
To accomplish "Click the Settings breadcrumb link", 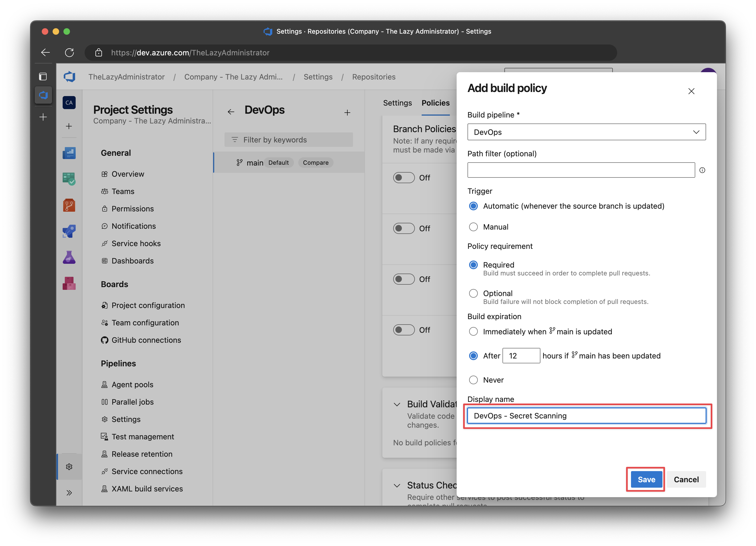I will (318, 77).
